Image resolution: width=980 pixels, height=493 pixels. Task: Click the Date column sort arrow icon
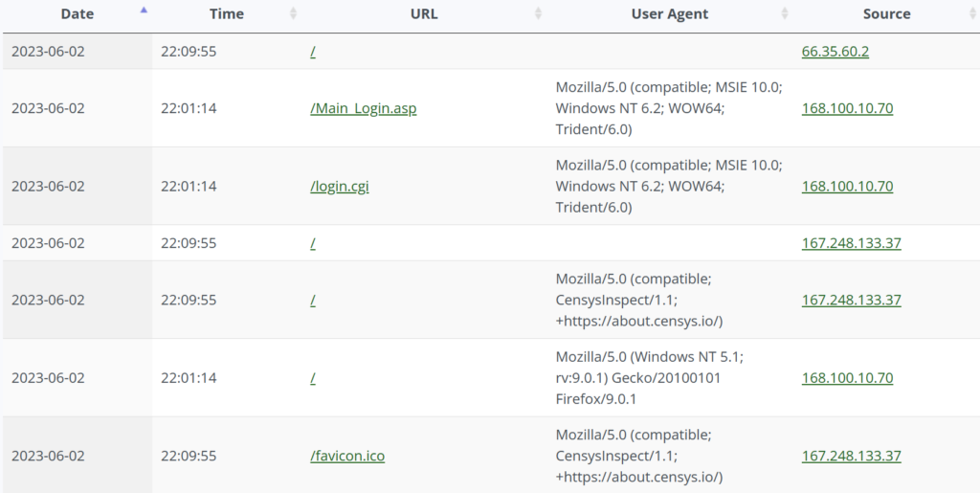tap(144, 11)
